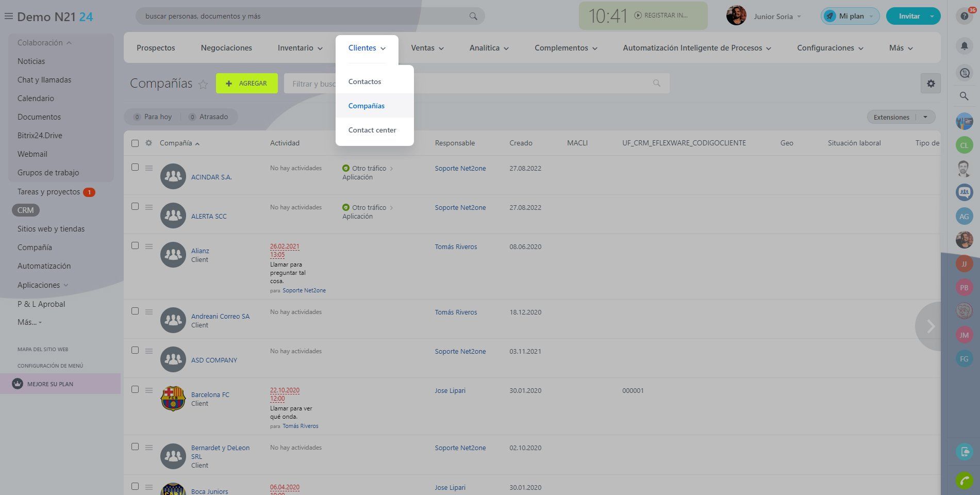Click the right sidebar search magnifier icon
The height and width of the screenshot is (495, 980).
(x=964, y=96)
